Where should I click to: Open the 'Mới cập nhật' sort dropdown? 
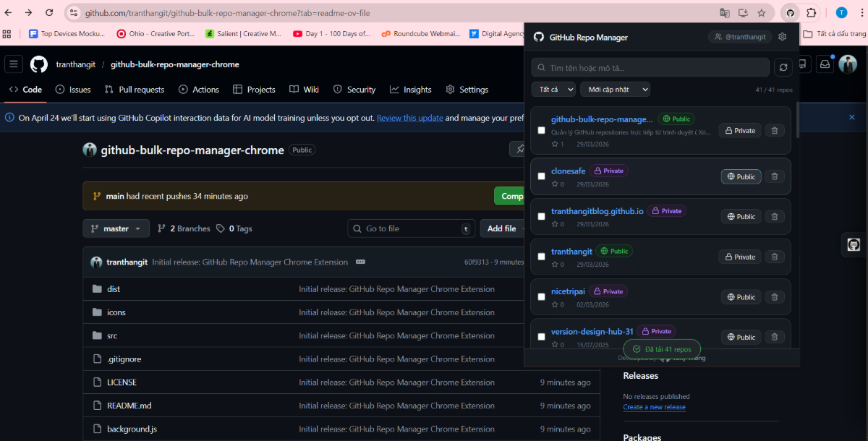coord(615,89)
